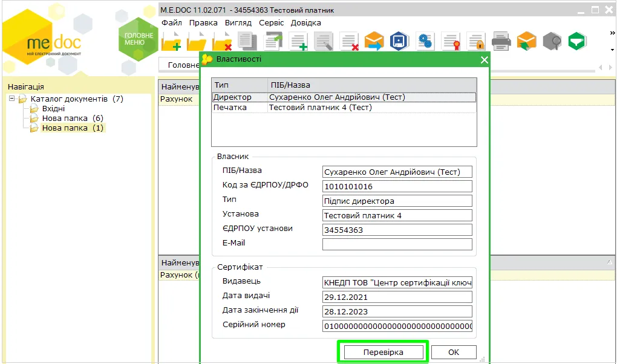
Task: Click folder icon of Нова папка (6)
Action: (x=34, y=118)
